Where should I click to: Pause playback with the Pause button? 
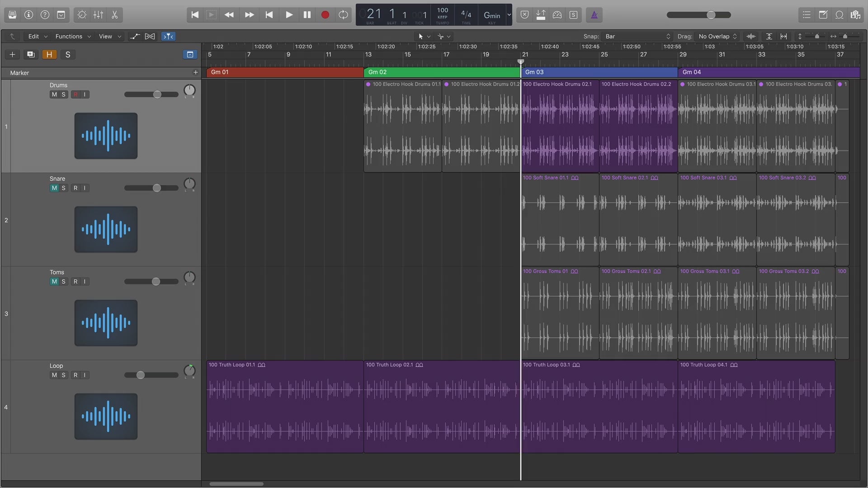pyautogui.click(x=307, y=15)
